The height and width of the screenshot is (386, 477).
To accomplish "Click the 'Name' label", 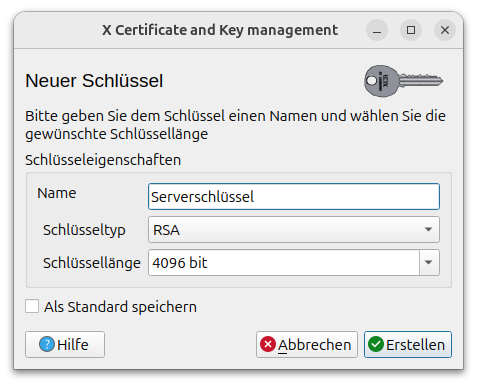I will click(57, 193).
